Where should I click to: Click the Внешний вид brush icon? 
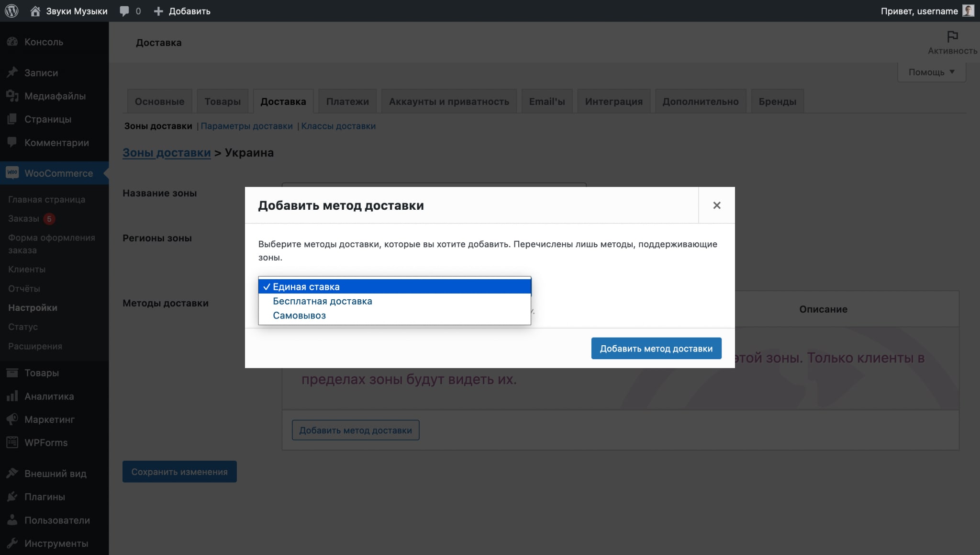[x=12, y=473]
